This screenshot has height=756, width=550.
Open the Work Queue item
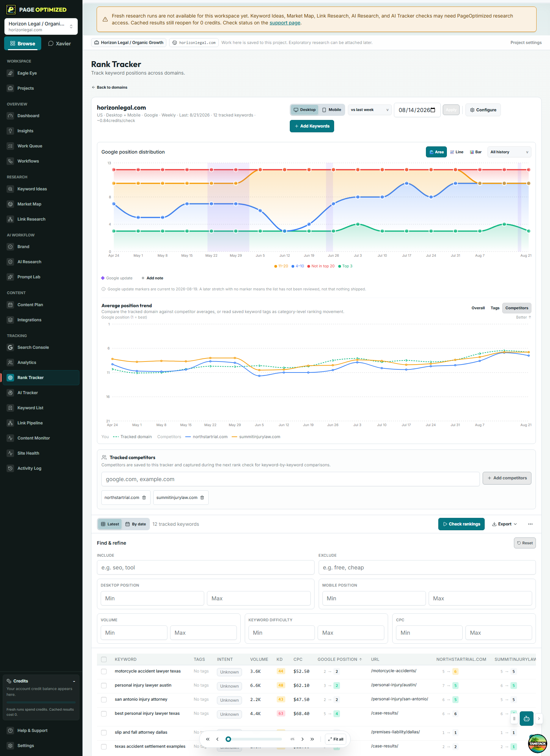pos(41,146)
